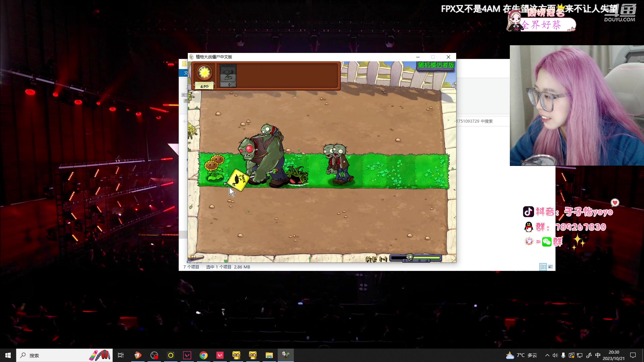Open network settings tray icon
Viewport: 644px width, 362px height.
pyautogui.click(x=580, y=355)
